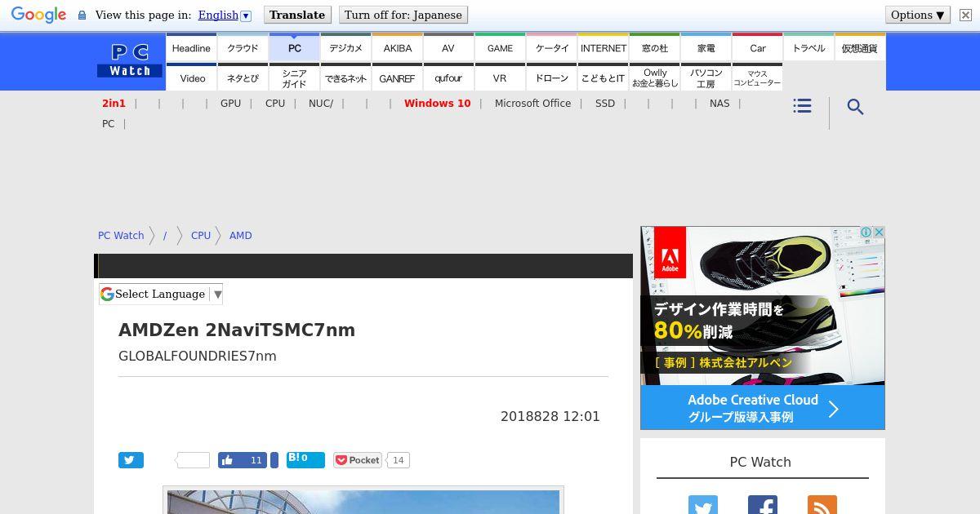
Task: Share article via Twitter bird button
Action: [x=131, y=460]
